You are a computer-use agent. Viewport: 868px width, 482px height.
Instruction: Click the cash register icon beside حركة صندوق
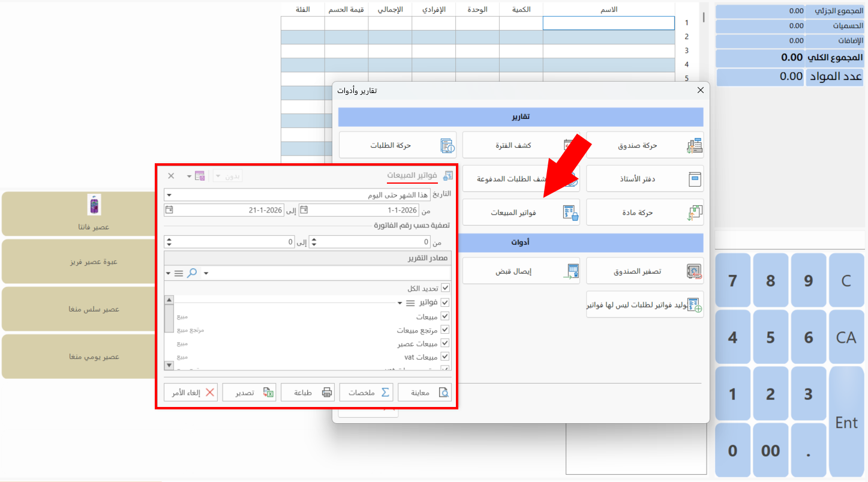[694, 145]
